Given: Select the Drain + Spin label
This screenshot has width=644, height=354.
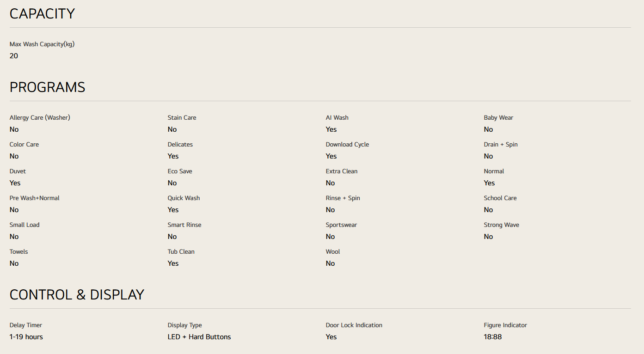Looking at the screenshot, I should pyautogui.click(x=501, y=145).
